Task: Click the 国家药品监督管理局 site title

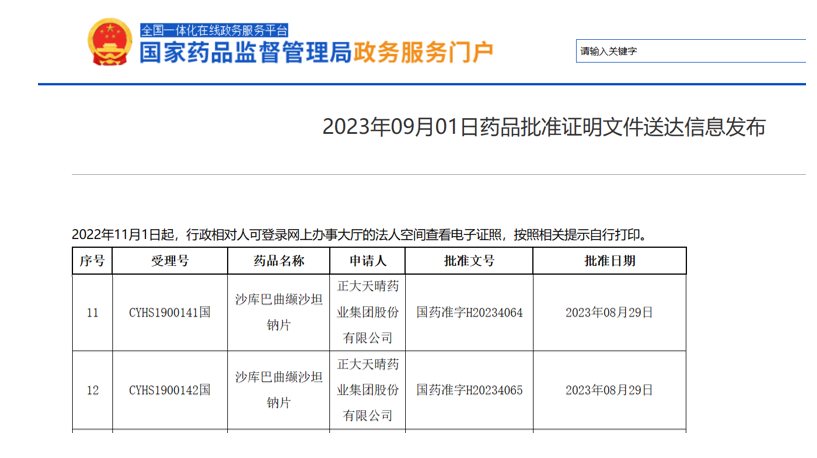Action: tap(241, 54)
